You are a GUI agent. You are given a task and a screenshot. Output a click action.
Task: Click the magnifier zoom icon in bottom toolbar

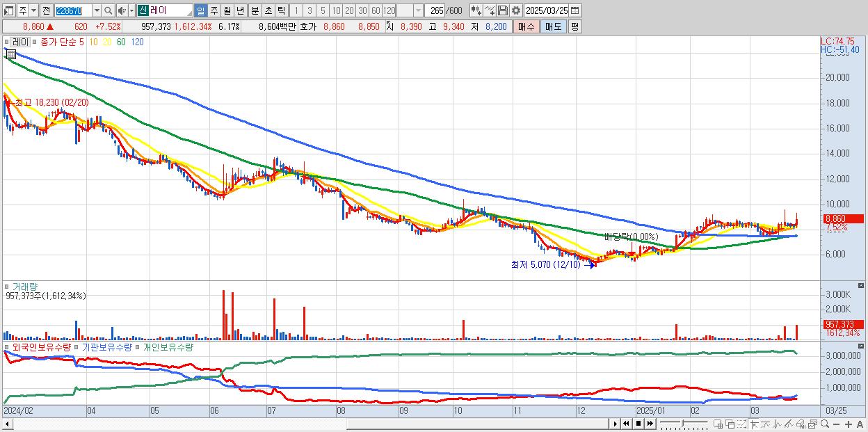824,424
